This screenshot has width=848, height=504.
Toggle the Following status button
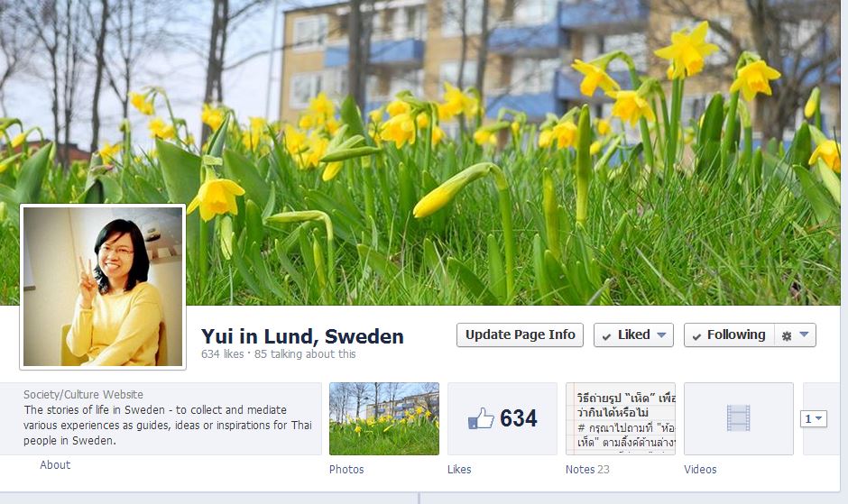point(729,335)
